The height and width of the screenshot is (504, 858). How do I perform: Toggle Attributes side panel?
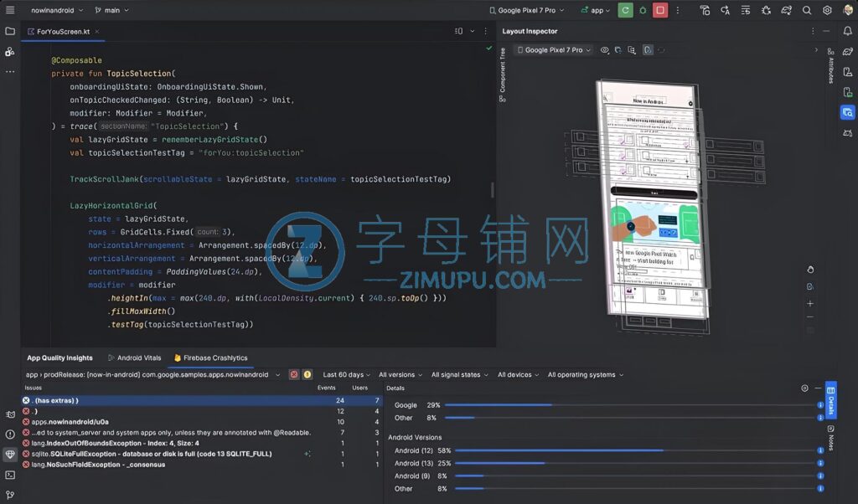[x=830, y=66]
